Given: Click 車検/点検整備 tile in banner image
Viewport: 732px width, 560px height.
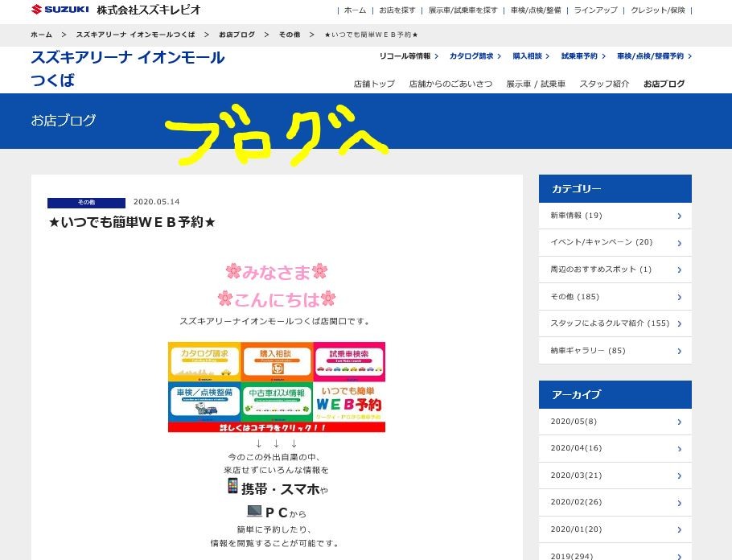Looking at the screenshot, I should [x=204, y=401].
